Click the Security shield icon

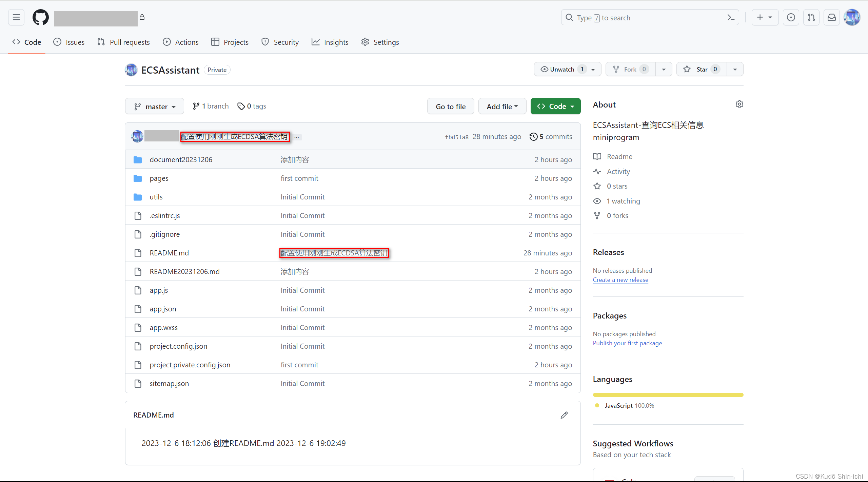coord(264,41)
